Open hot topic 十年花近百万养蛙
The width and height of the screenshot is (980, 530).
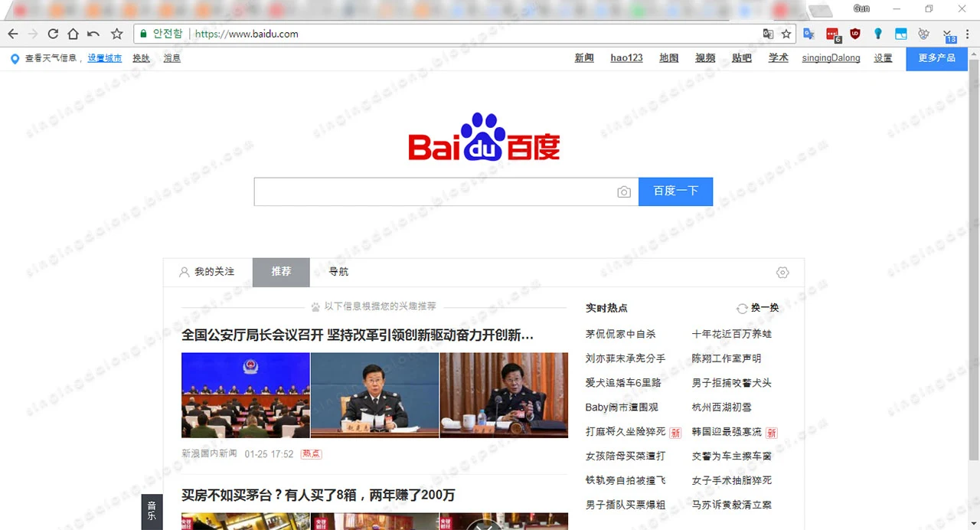coord(732,334)
